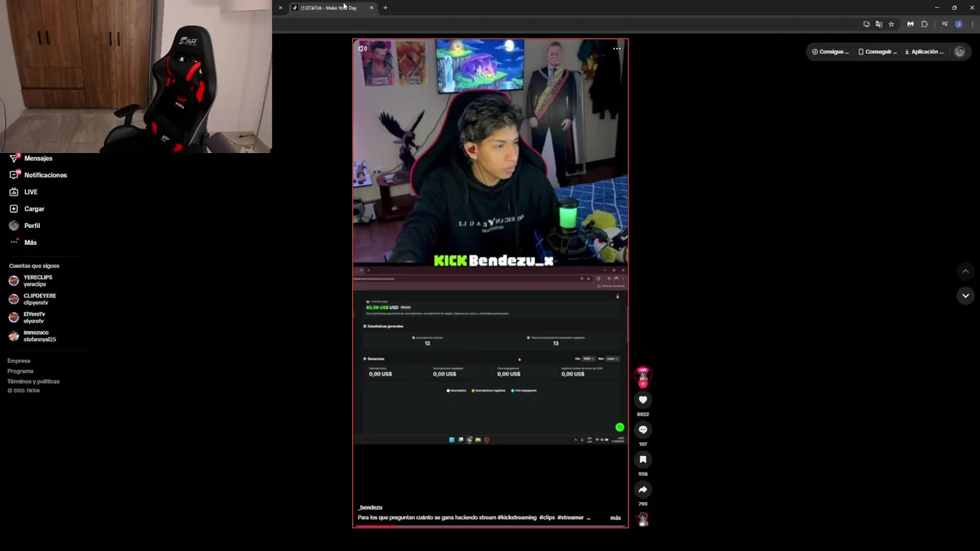Click the Mensajes paper-plane icon
The image size is (980, 551).
(x=14, y=158)
